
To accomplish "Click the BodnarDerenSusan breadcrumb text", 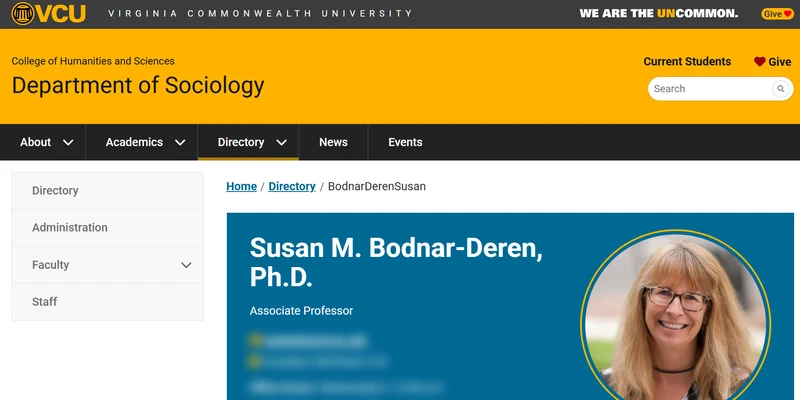I will click(377, 187).
